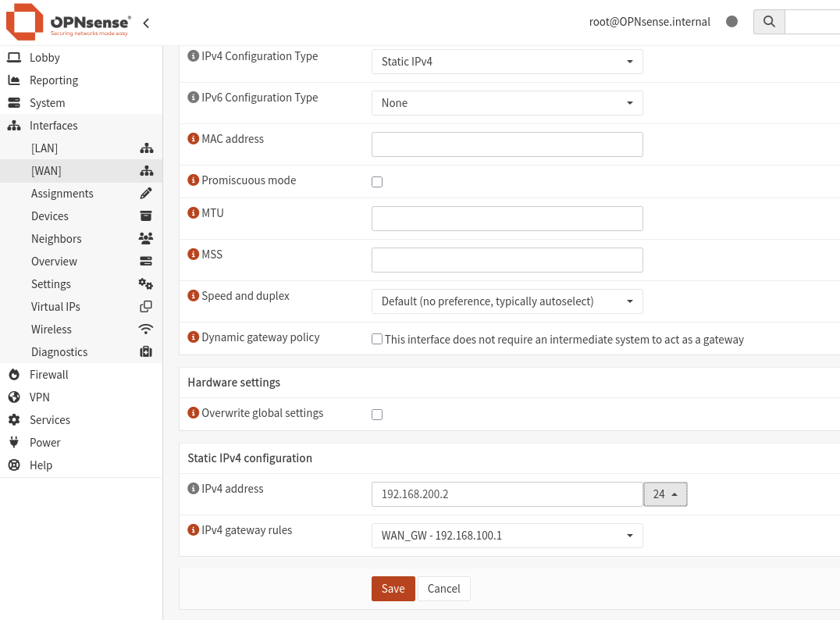
Task: Show help for MTU via info icon
Action: pyautogui.click(x=194, y=212)
